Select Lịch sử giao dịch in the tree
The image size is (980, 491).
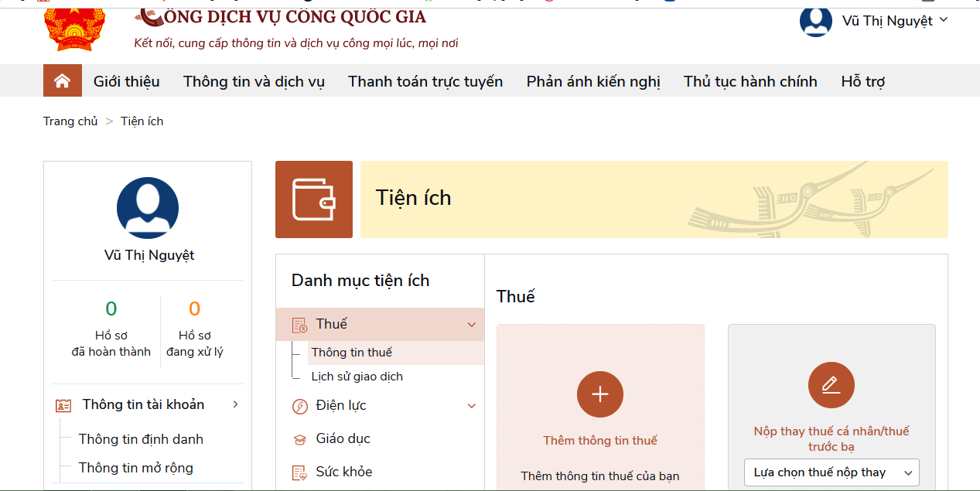[357, 377]
